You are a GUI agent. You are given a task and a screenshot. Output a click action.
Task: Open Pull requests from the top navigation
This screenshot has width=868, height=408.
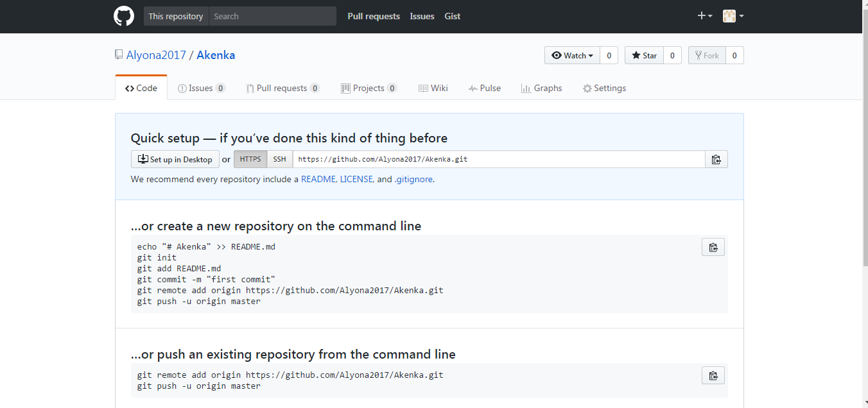click(374, 16)
